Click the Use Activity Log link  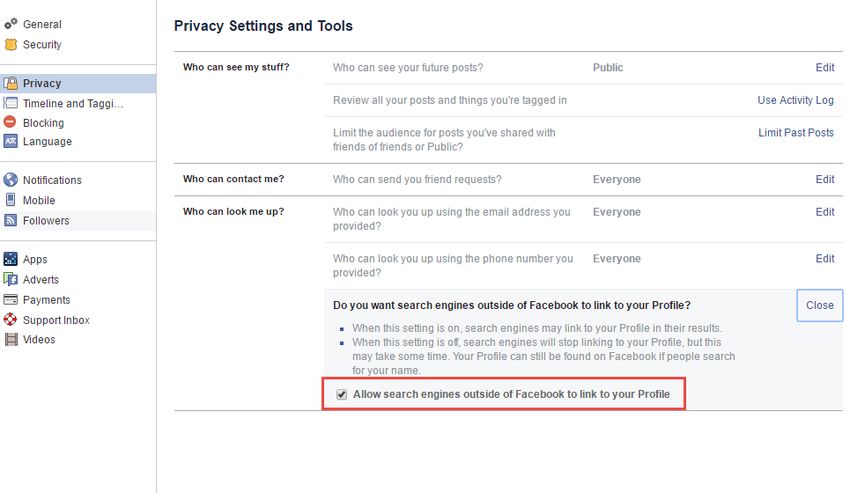tap(795, 100)
